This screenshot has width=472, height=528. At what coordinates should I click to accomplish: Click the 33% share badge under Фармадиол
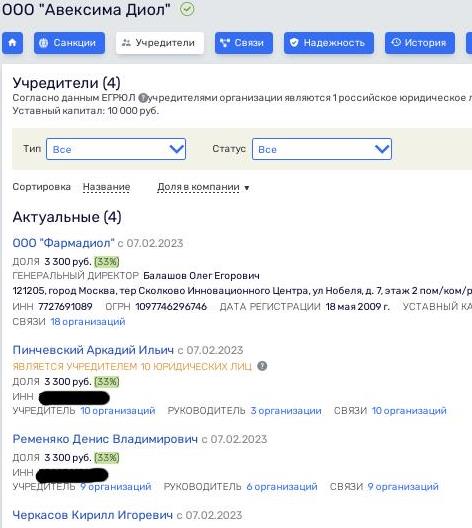coord(107,262)
